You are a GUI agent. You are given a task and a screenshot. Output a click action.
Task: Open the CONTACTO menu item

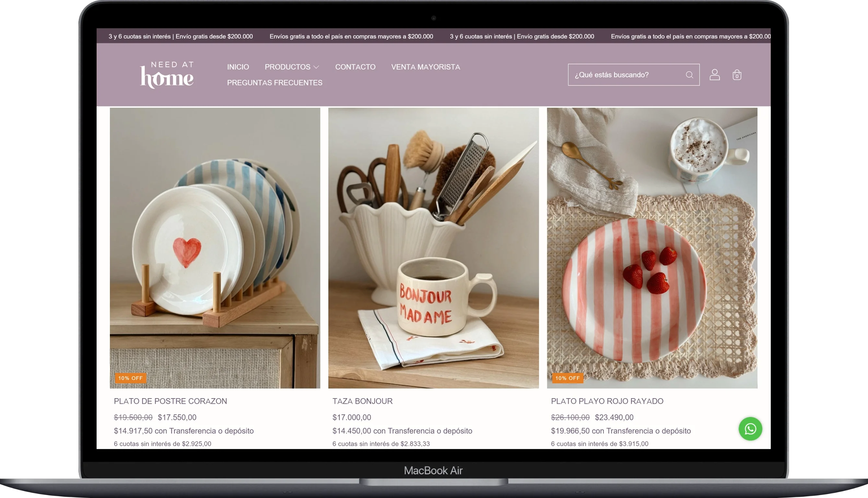[x=355, y=67]
